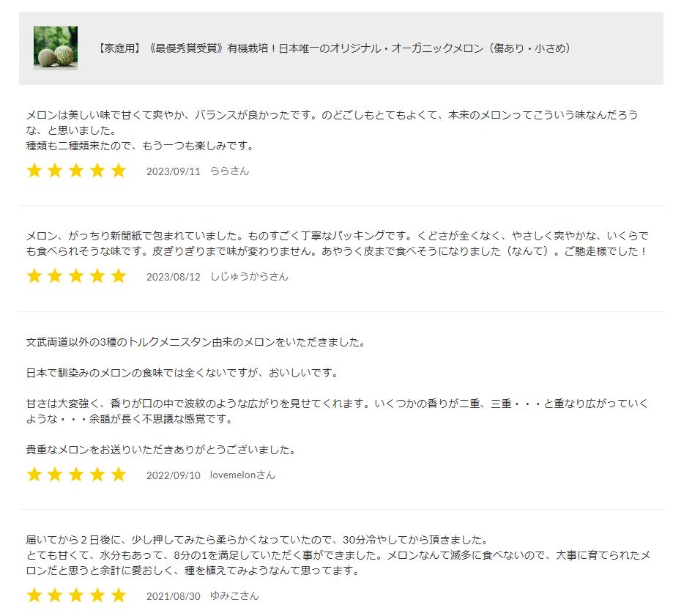Image resolution: width=673 pixels, height=616 pixels.
Task: Click the review date 2021/08/30
Action: click(173, 596)
